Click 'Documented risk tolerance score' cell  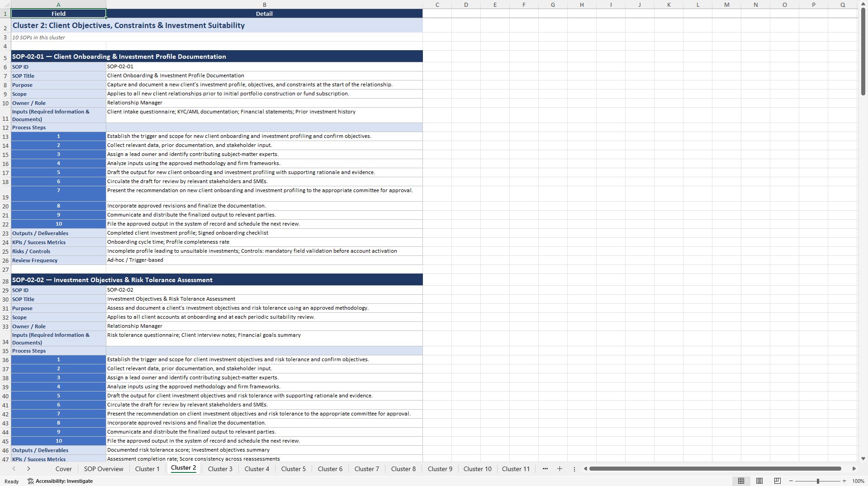pos(264,450)
